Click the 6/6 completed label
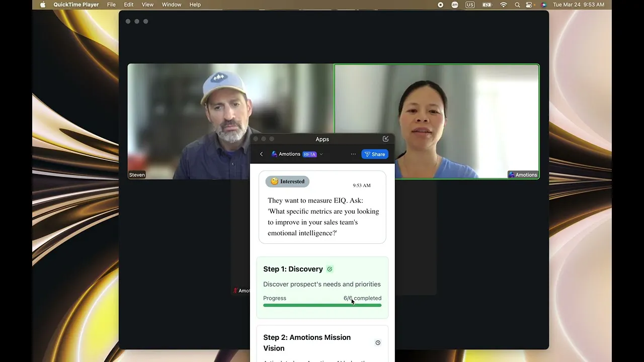This screenshot has height=362, width=644. (x=362, y=298)
